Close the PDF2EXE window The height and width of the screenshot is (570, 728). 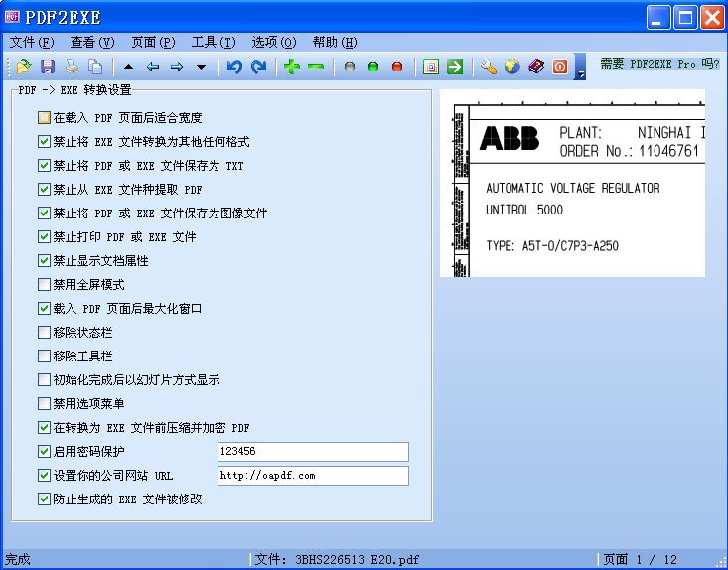pos(713,18)
